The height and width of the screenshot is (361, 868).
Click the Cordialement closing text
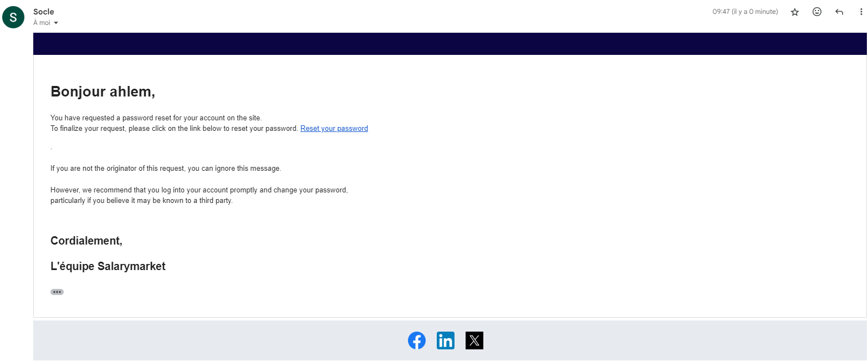[86, 241]
